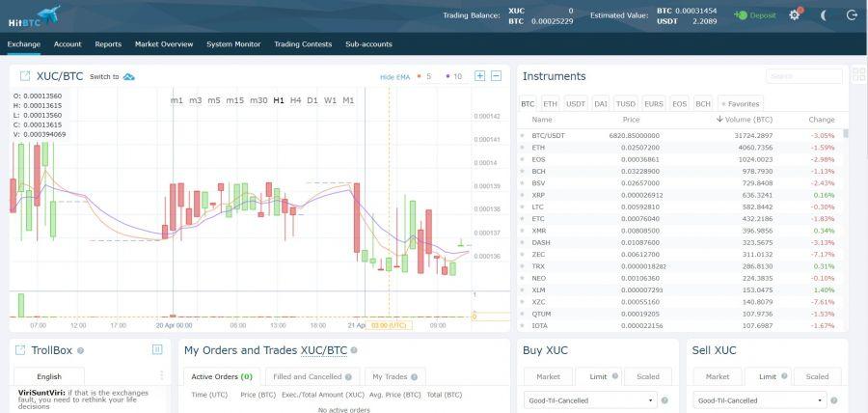This screenshot has width=868, height=413.
Task: Open the Favorites instruments tab
Action: click(741, 103)
